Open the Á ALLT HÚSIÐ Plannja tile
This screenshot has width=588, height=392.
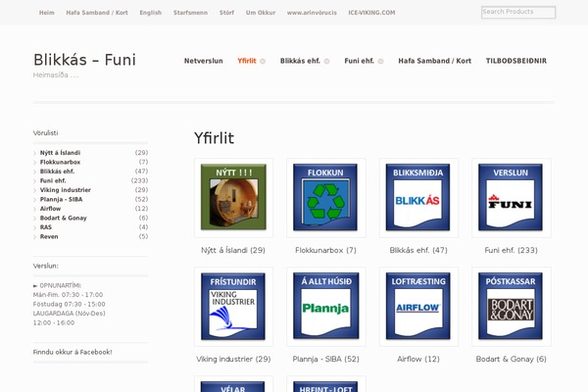coord(325,306)
